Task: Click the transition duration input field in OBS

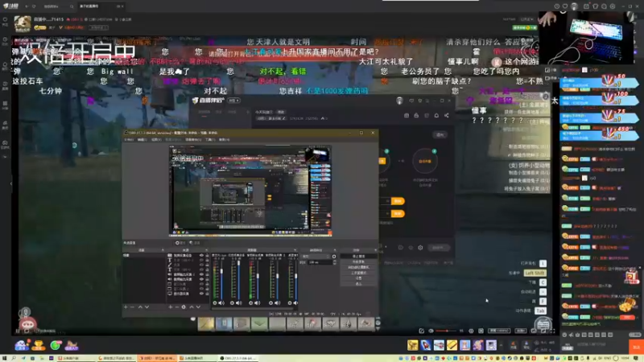Action: tap(319, 262)
